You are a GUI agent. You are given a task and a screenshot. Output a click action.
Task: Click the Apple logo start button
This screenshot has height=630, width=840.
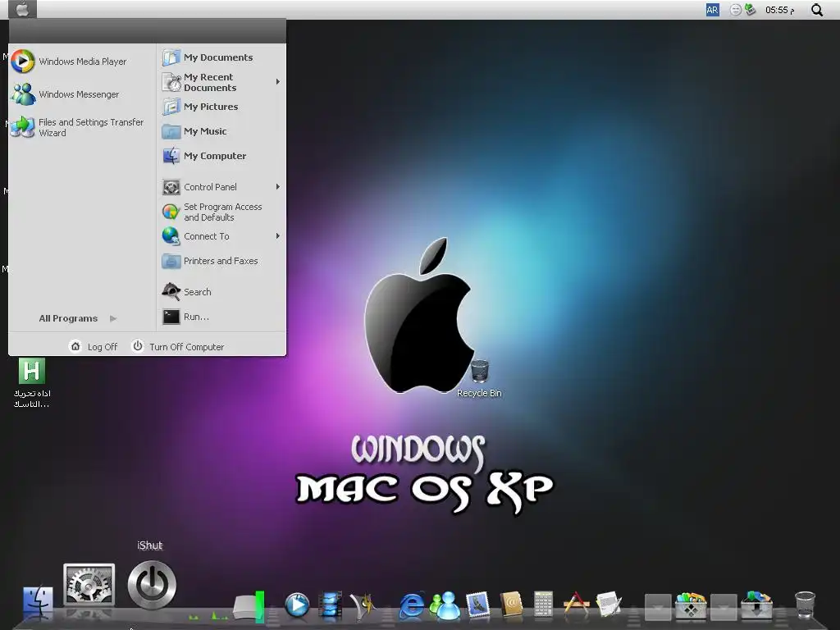point(22,9)
